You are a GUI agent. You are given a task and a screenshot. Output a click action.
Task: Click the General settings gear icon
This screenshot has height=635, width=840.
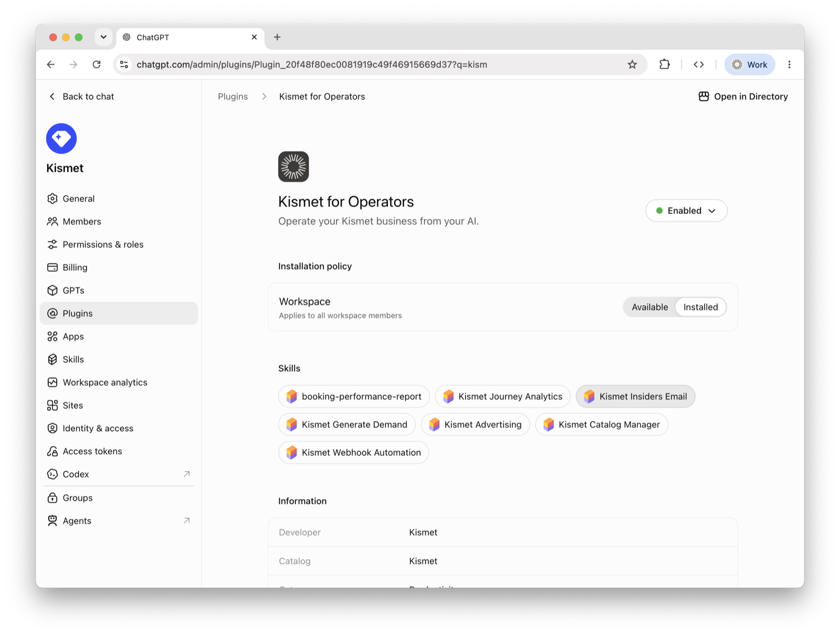tap(52, 198)
